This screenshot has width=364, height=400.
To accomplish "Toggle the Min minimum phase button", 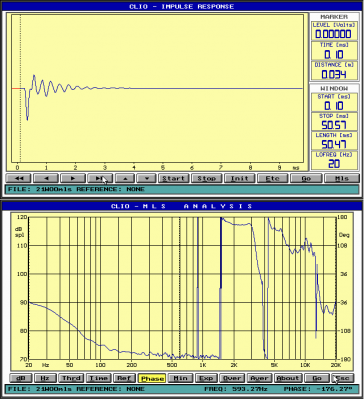I will [180, 378].
